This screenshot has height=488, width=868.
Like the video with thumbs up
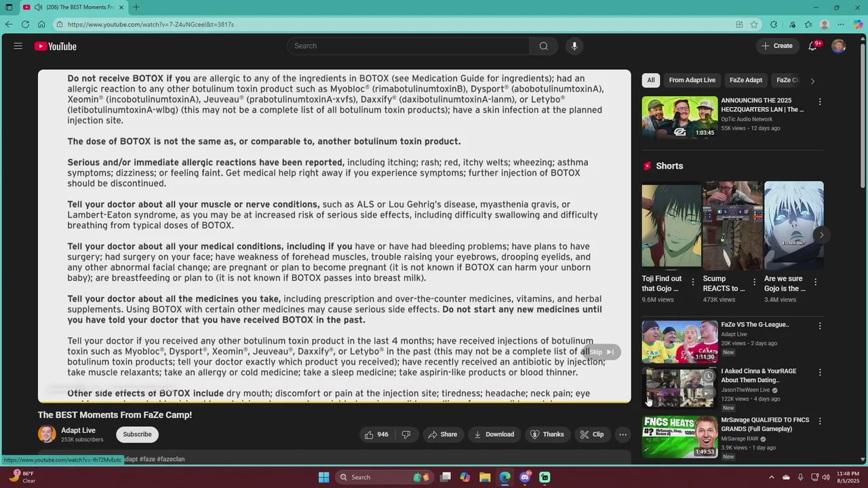pos(376,434)
